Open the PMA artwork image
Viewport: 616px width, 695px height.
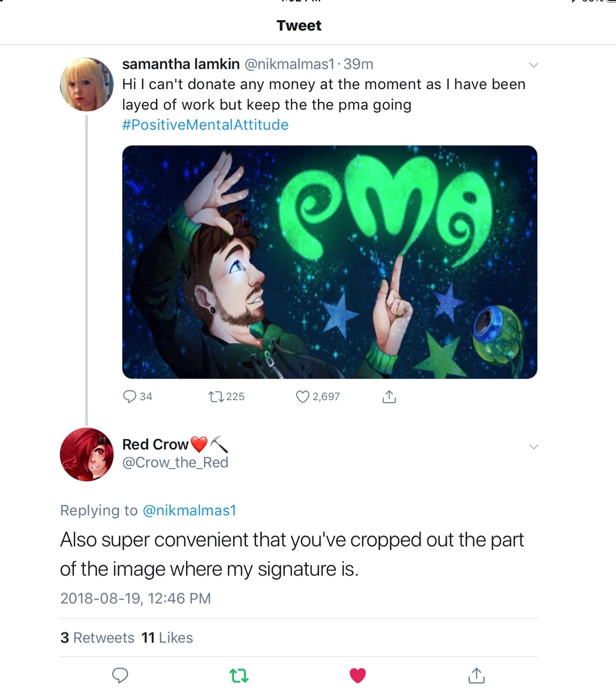pyautogui.click(x=329, y=262)
